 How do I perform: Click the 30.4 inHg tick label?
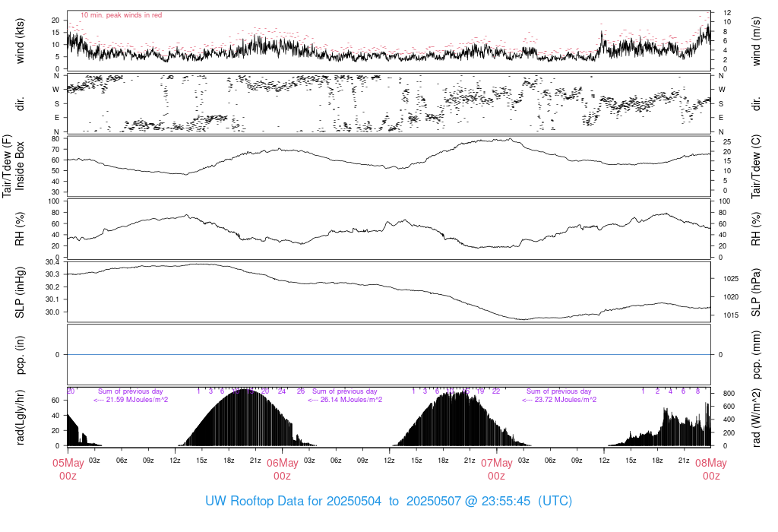pos(52,262)
